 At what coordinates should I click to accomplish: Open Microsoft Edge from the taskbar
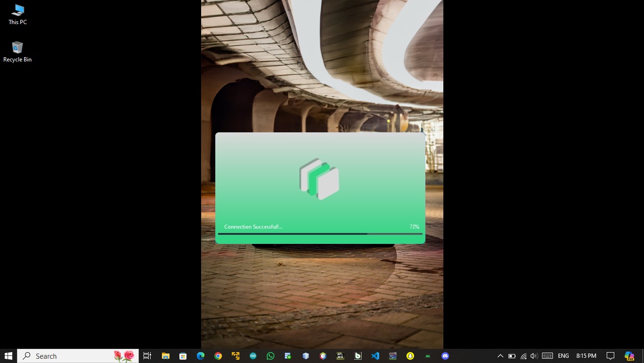[x=200, y=356]
